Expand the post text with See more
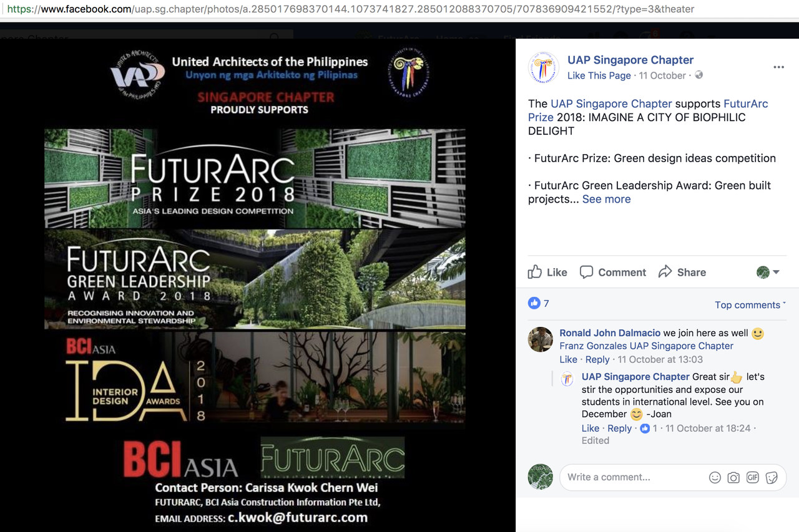Image resolution: width=799 pixels, height=532 pixels. [607, 199]
